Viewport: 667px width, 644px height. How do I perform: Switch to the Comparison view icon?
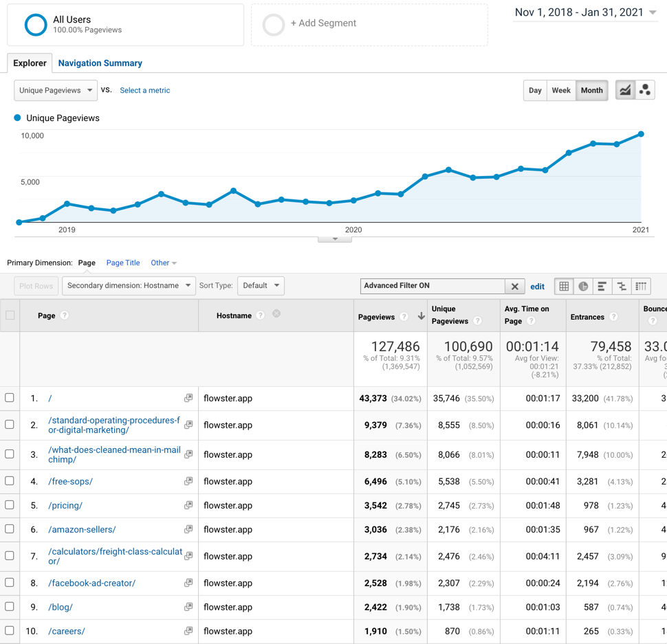coord(622,286)
